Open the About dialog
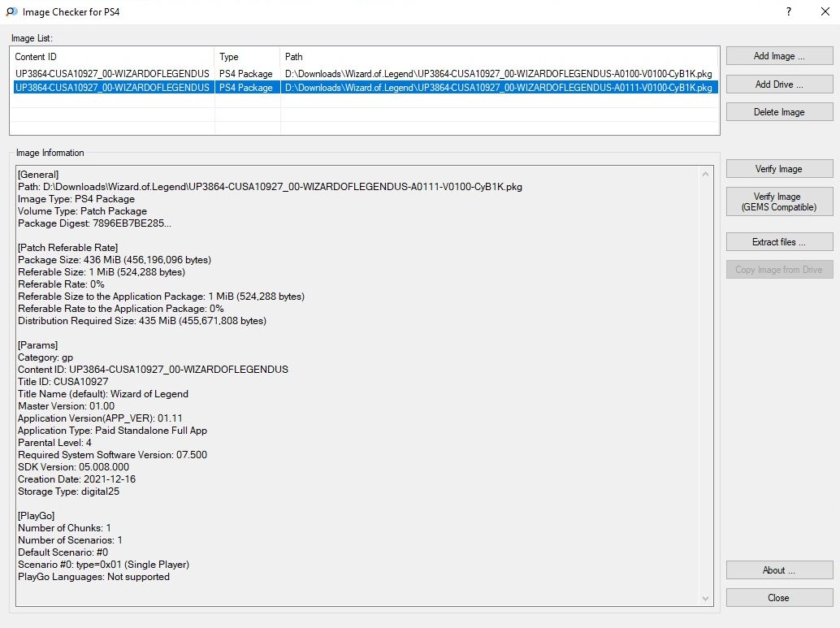Viewport: 840px width, 628px height. (x=779, y=570)
